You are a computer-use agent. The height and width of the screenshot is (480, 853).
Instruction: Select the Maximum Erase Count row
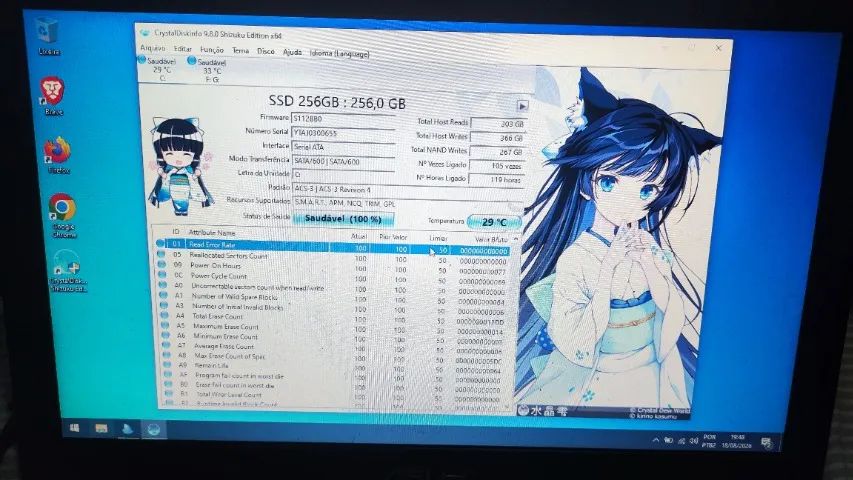pyautogui.click(x=334, y=327)
